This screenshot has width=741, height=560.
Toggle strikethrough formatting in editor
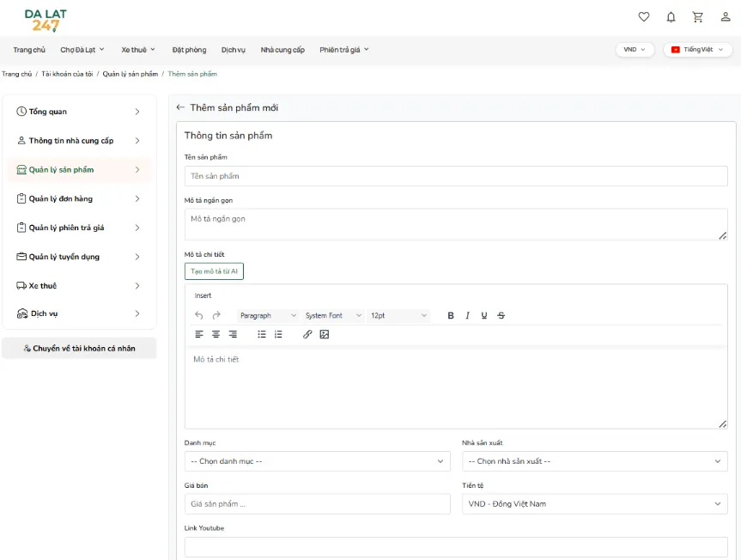click(501, 315)
